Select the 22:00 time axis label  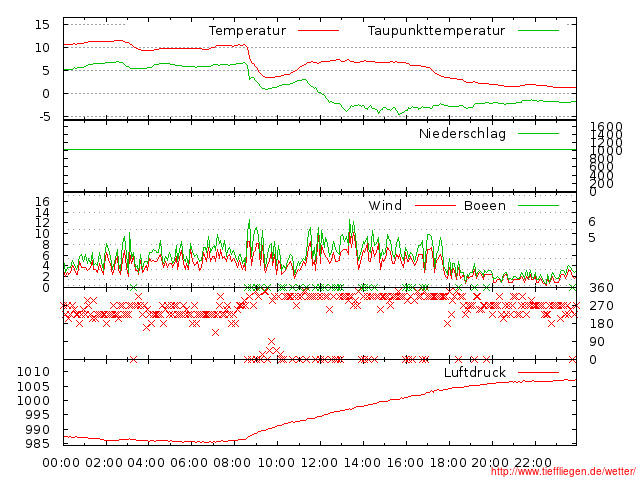pyautogui.click(x=533, y=462)
